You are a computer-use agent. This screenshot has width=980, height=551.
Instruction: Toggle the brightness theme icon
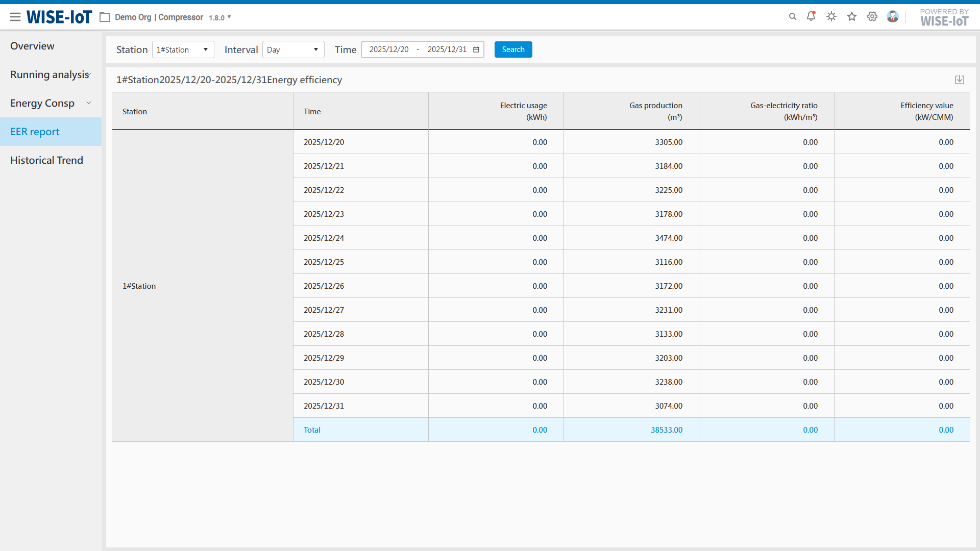tap(831, 17)
